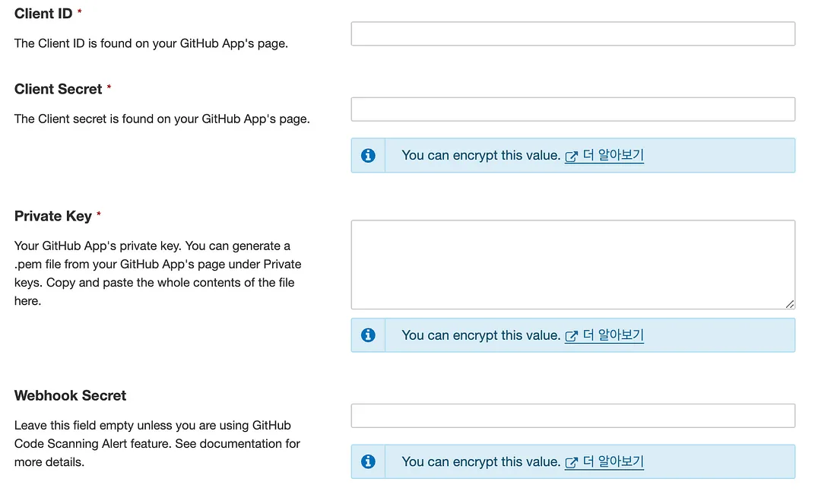Click the info icon below Client Secret

coord(368,155)
